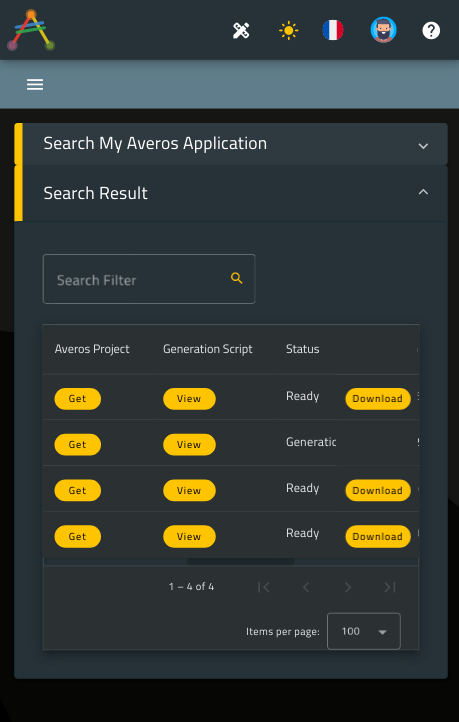Open the hamburger navigation menu
This screenshot has height=722, width=459.
click(35, 84)
